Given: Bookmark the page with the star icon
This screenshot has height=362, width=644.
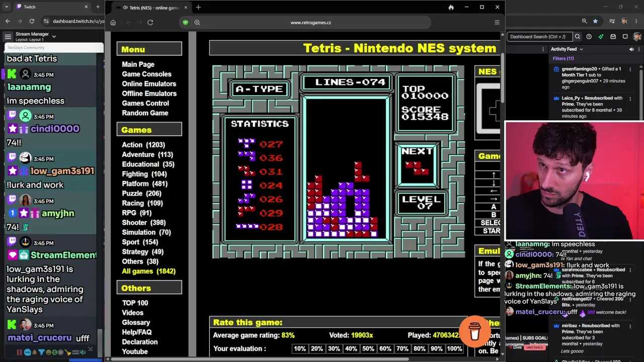Looking at the screenshot, I should (596, 21).
